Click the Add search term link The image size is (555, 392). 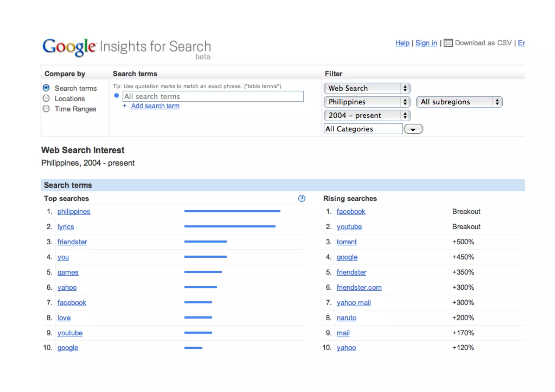click(155, 106)
